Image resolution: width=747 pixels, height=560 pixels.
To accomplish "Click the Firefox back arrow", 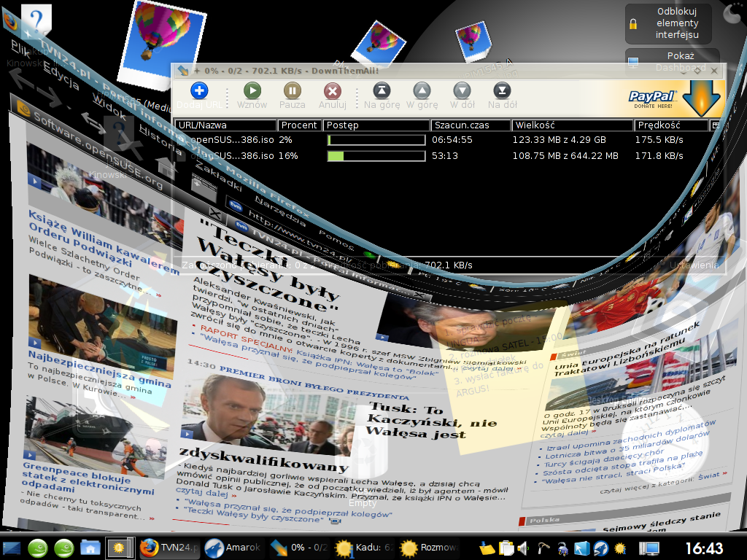I will [x=22, y=79].
